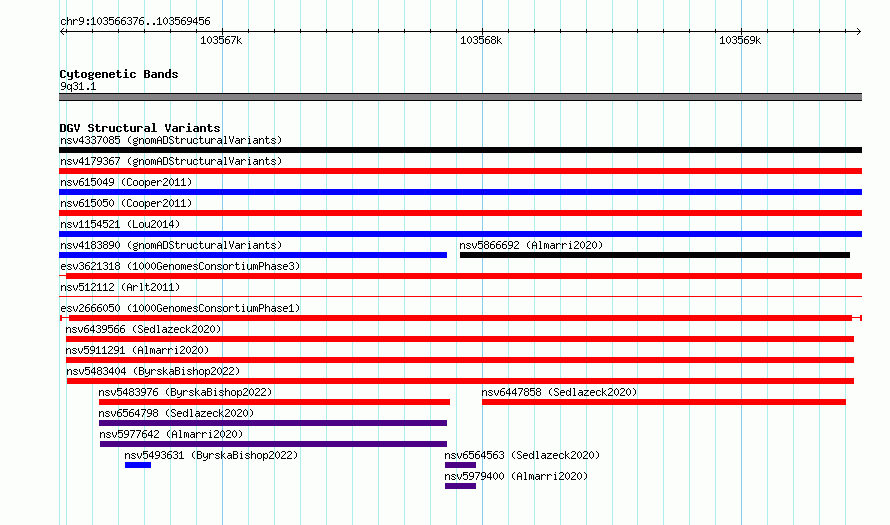Open the nsv615050 (Cooper2011) label
The image size is (890, 525).
click(126, 203)
